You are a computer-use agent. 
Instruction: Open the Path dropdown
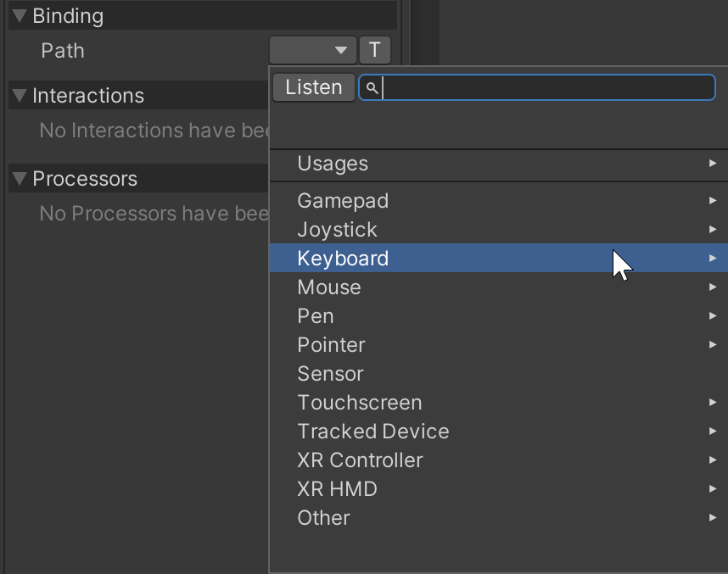tap(312, 50)
